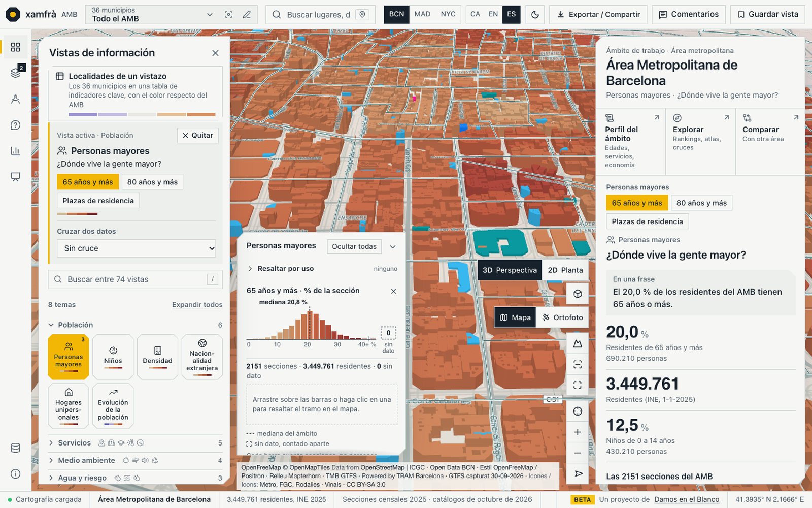
Task: Click the Localidades de un vistazo color strip
Action: pyautogui.click(x=142, y=115)
